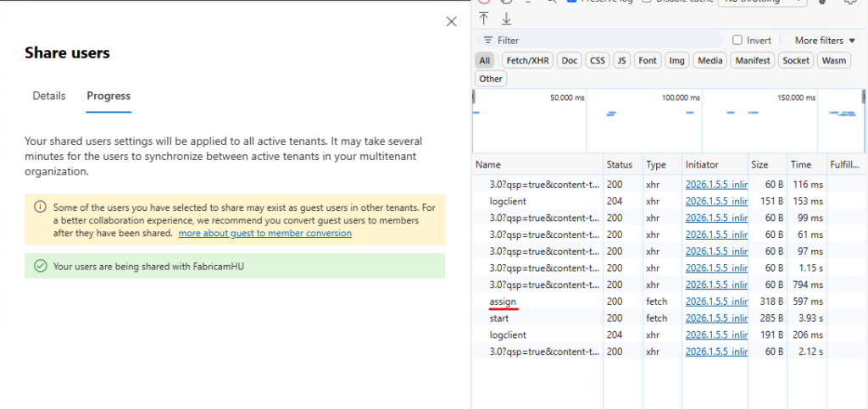This screenshot has height=409, width=868.
Task: Enable the Invert filter checkbox
Action: tap(737, 41)
